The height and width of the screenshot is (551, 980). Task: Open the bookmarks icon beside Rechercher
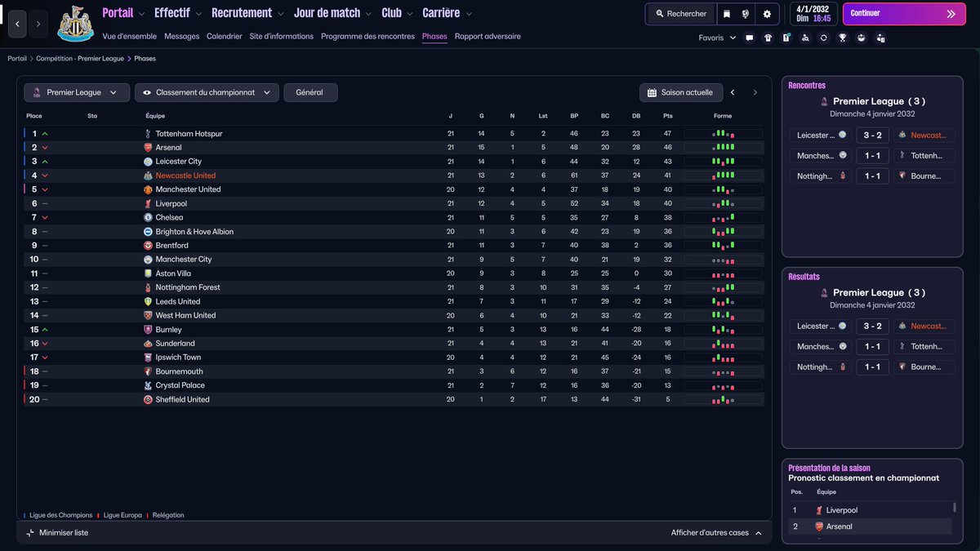(x=726, y=14)
